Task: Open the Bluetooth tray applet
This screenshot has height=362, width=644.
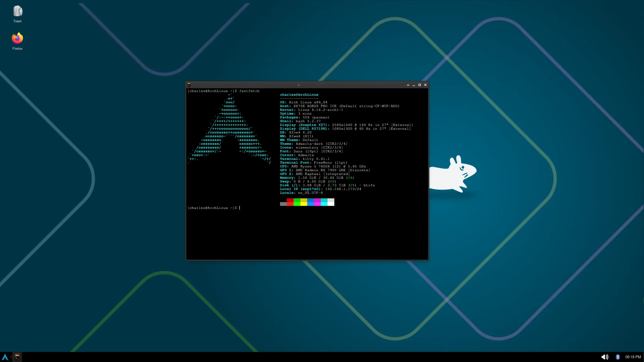Action: pos(618,357)
